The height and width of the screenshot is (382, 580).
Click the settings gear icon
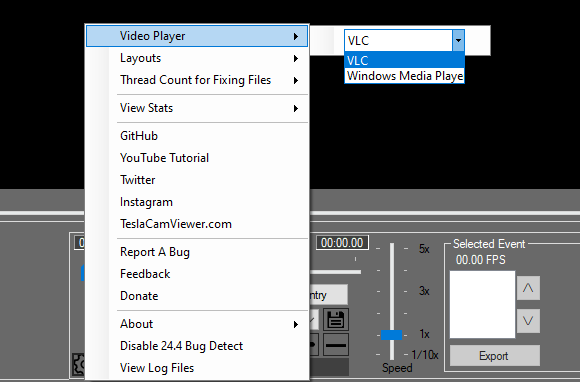tap(78, 364)
